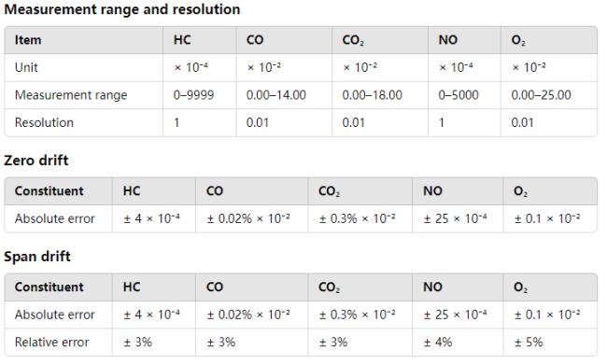Click the 0.00–25.00 O₂ range cell
This screenshot has width=607, height=364.
[542, 95]
